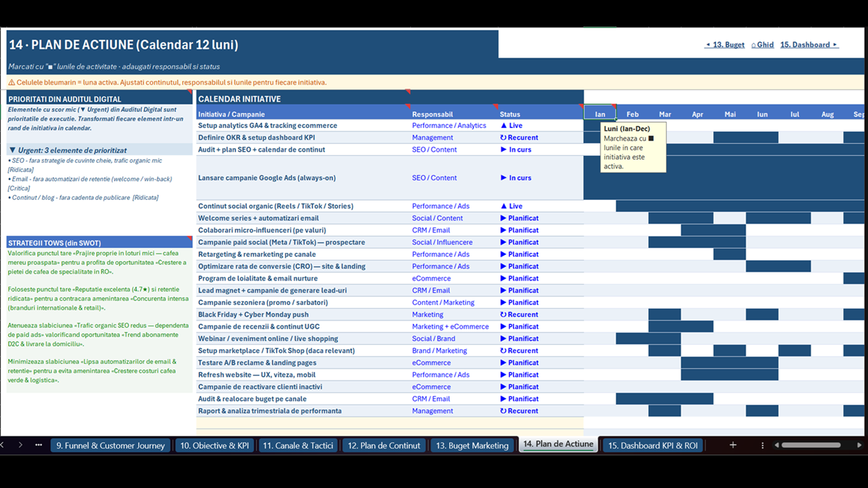
Task: Open the hidden sheets ellipsis menu
Action: coord(39,445)
